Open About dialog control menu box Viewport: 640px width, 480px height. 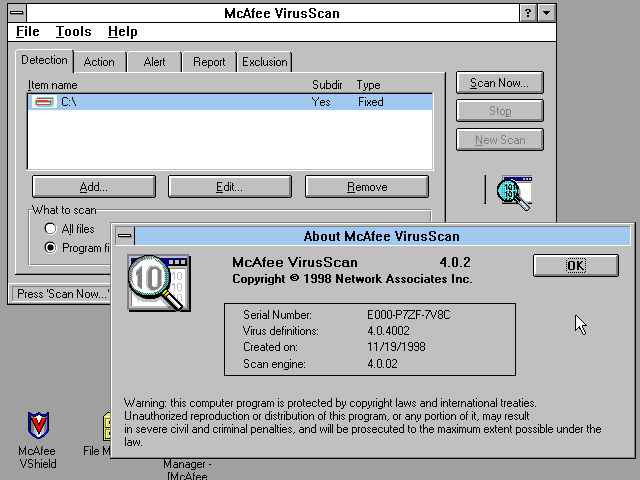tap(125, 236)
